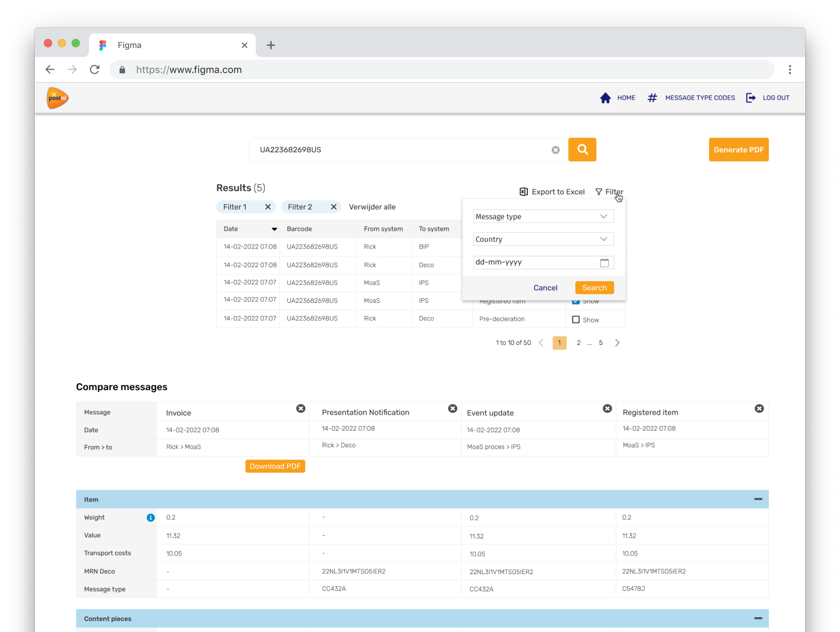840x632 pixels.
Task: Click the Weight info icon
Action: [x=151, y=518]
